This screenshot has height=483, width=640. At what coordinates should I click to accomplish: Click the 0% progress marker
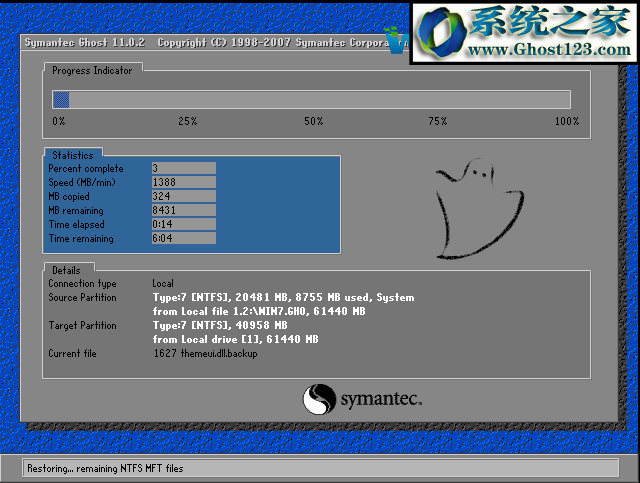point(58,121)
